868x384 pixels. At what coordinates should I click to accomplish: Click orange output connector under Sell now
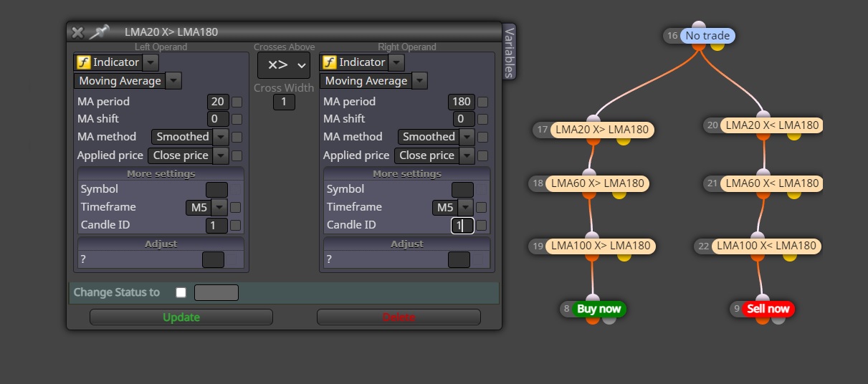pyautogui.click(x=763, y=319)
